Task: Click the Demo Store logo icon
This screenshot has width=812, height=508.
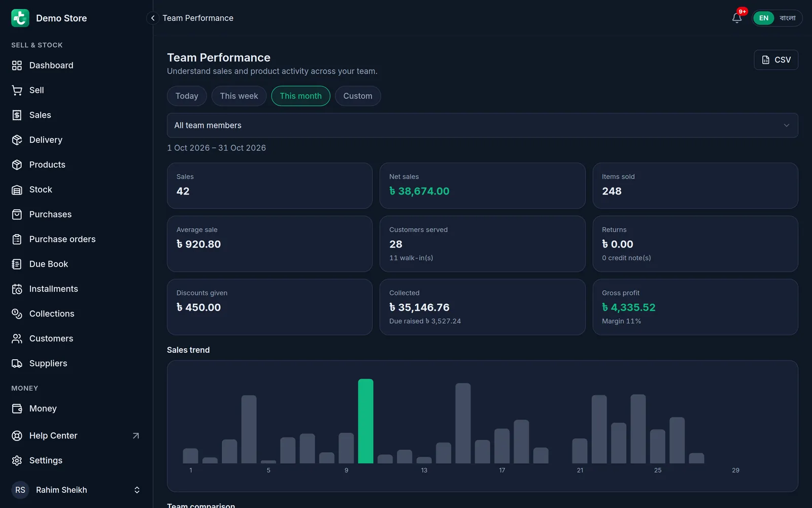Action: (x=20, y=18)
